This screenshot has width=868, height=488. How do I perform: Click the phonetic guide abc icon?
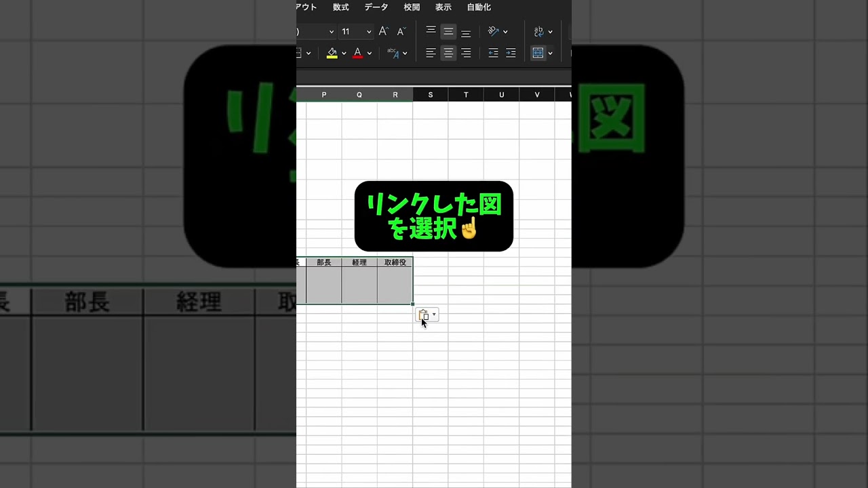393,53
